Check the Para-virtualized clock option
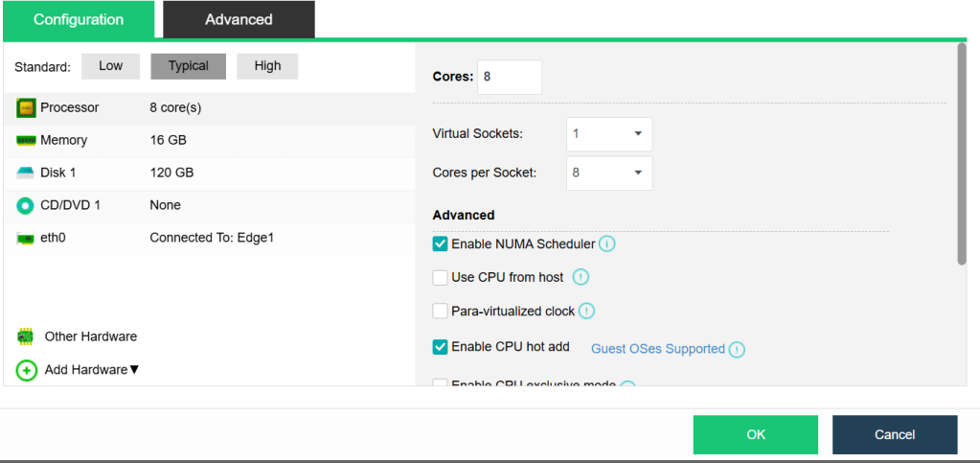Viewport: 980px width, 463px height. [x=441, y=312]
